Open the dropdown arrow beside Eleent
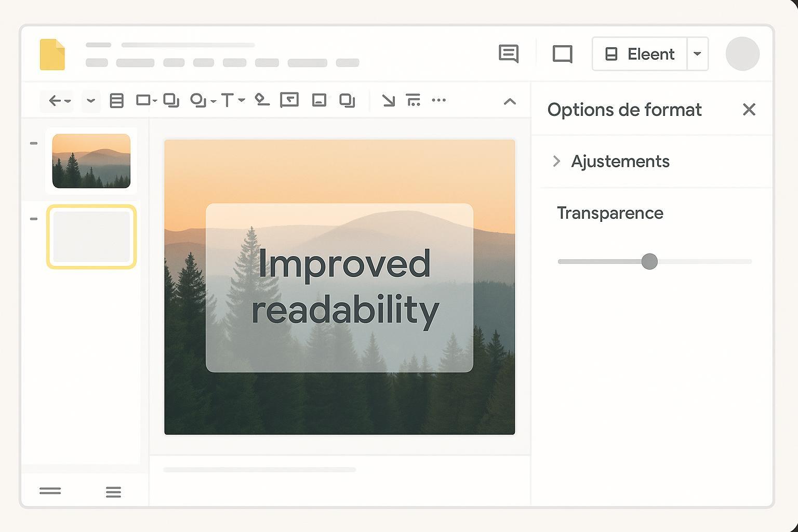Image resolution: width=798 pixels, height=532 pixels. tap(697, 54)
